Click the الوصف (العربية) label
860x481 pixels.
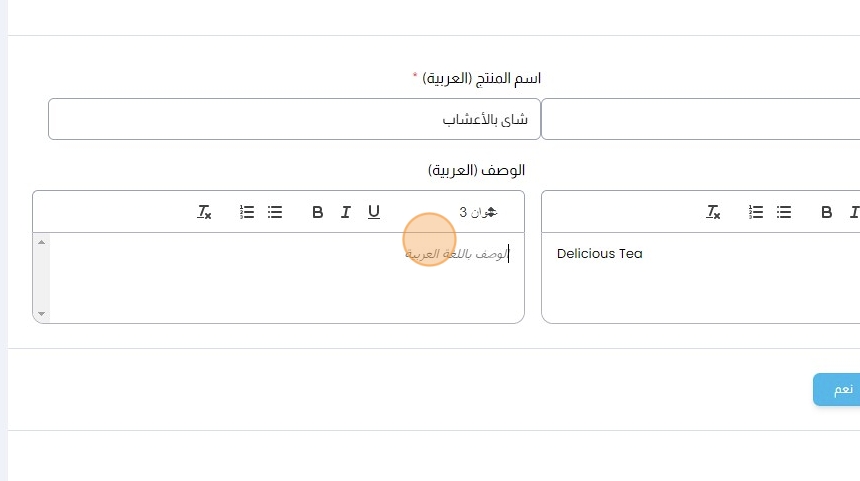point(476,170)
